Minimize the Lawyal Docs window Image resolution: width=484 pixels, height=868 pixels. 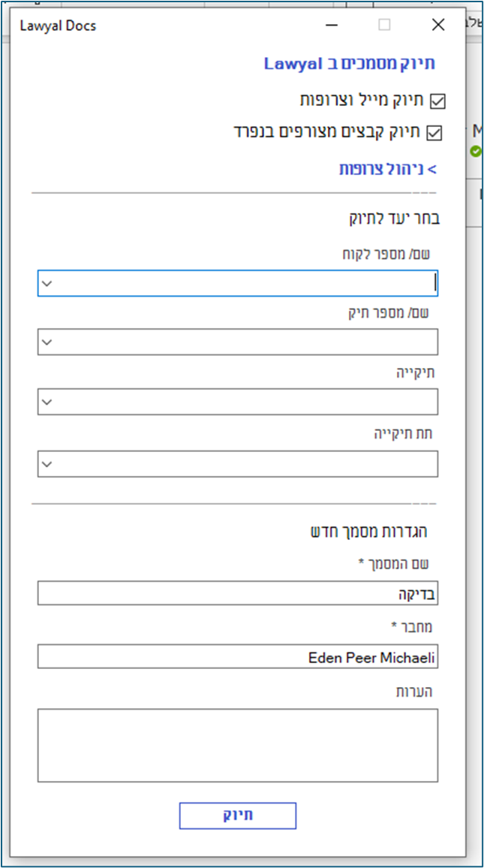(x=332, y=25)
